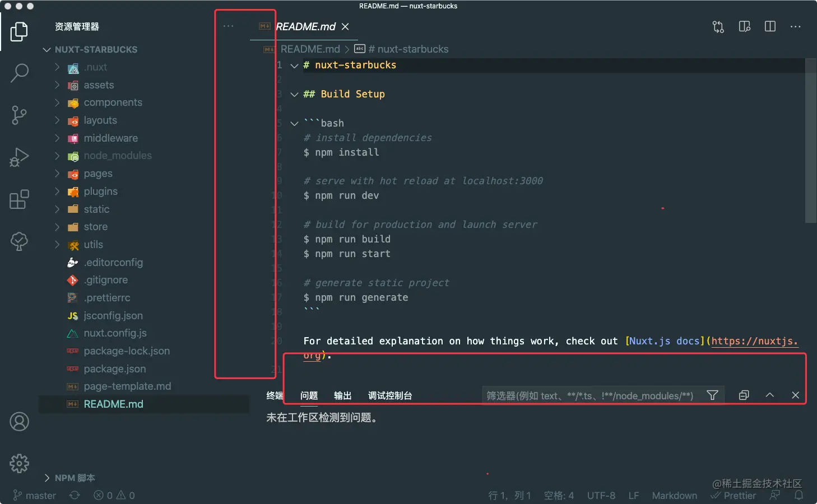Expand the static folder
817x504 pixels.
[57, 209]
